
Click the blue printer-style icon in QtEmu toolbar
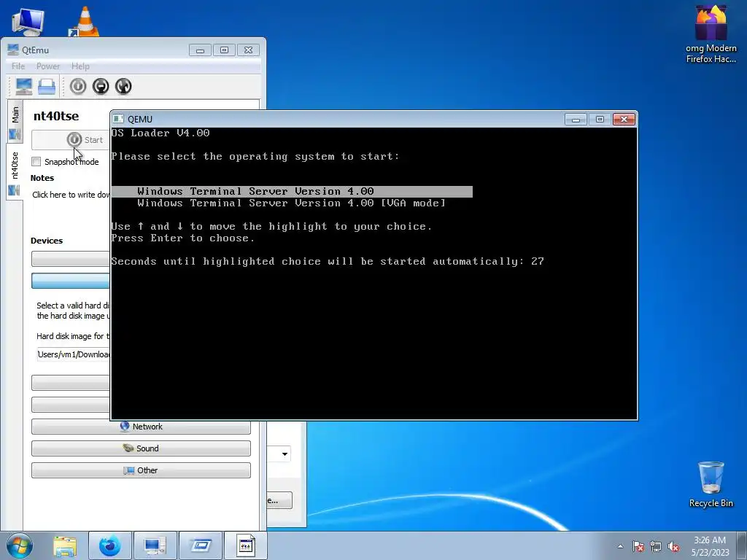point(47,86)
